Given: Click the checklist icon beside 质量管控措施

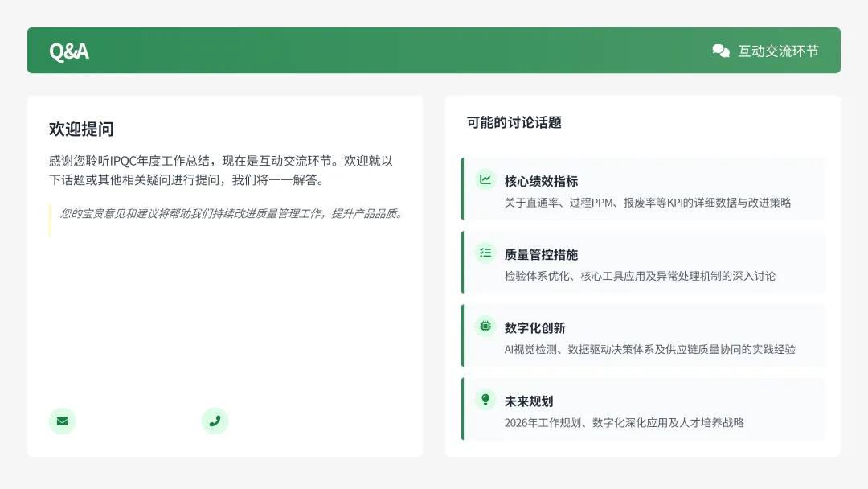Looking at the screenshot, I should tap(485, 253).
